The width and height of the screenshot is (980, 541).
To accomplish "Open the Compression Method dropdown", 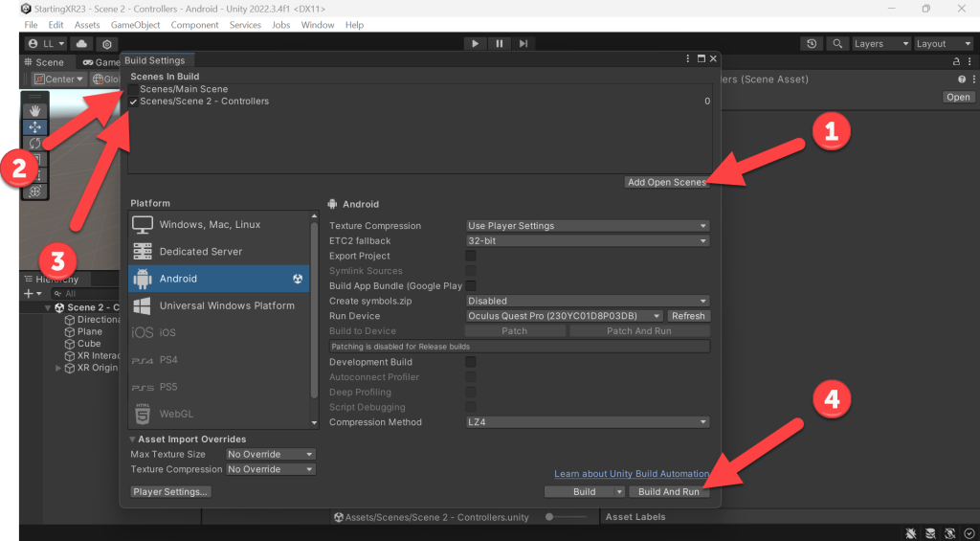I will pos(588,422).
